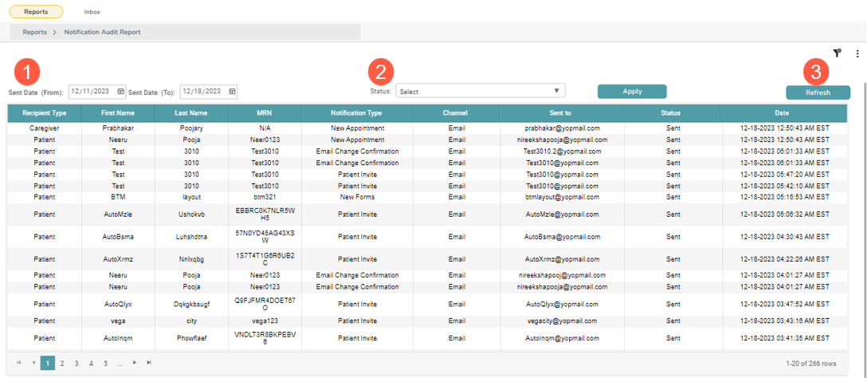Show more pages via ellipsis
Image resolution: width=868 pixels, height=378 pixels.
coord(120,364)
